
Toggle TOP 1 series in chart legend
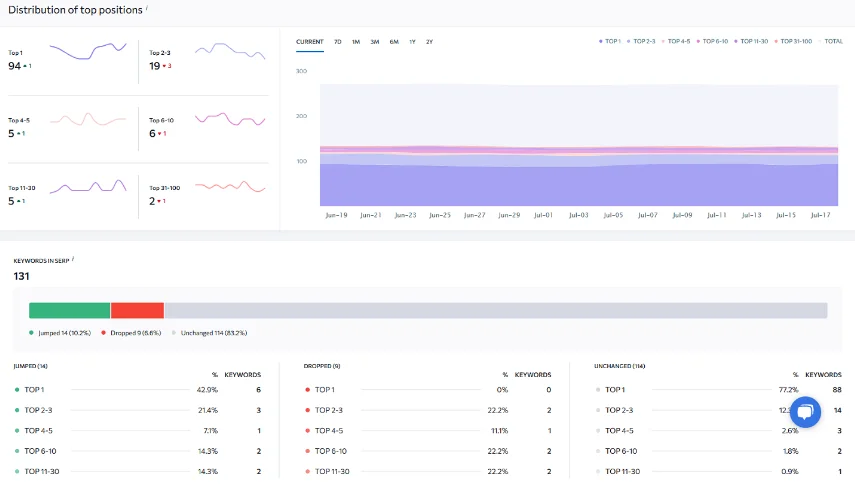pos(610,41)
